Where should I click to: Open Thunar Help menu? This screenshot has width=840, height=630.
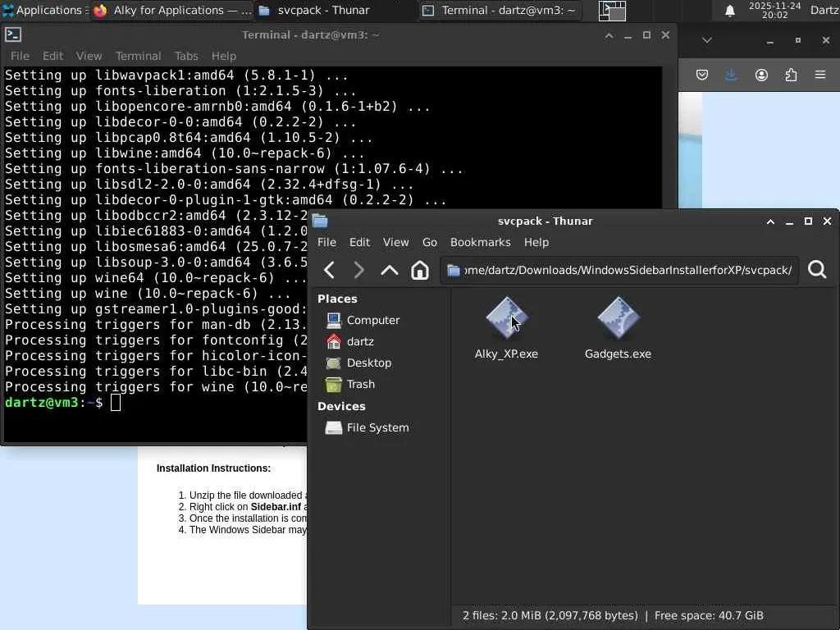[x=536, y=242]
